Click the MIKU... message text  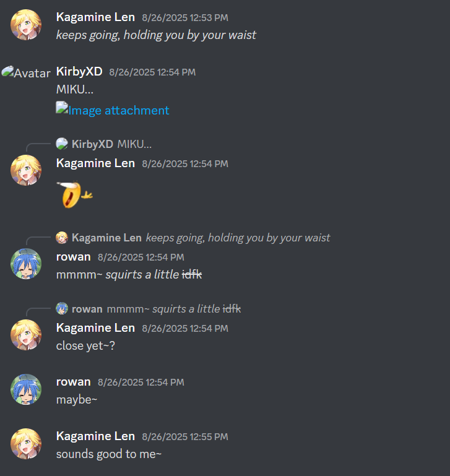pos(75,89)
